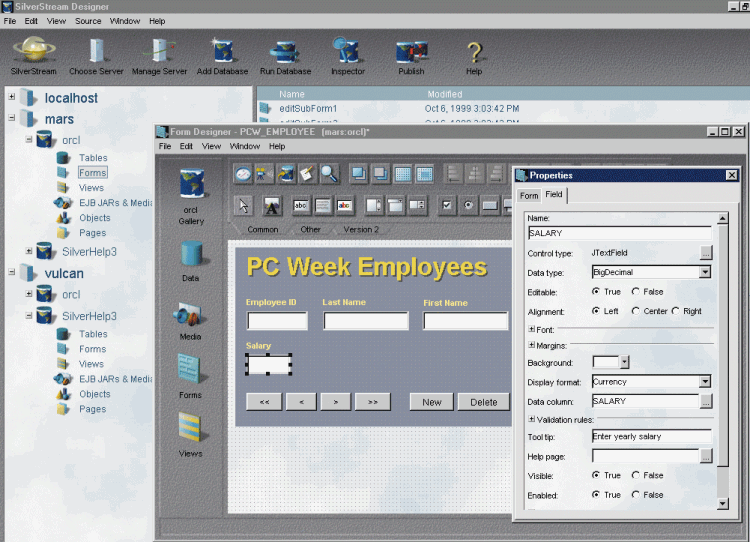Click the Delete button on the form
750x542 pixels.
pyautogui.click(x=484, y=402)
